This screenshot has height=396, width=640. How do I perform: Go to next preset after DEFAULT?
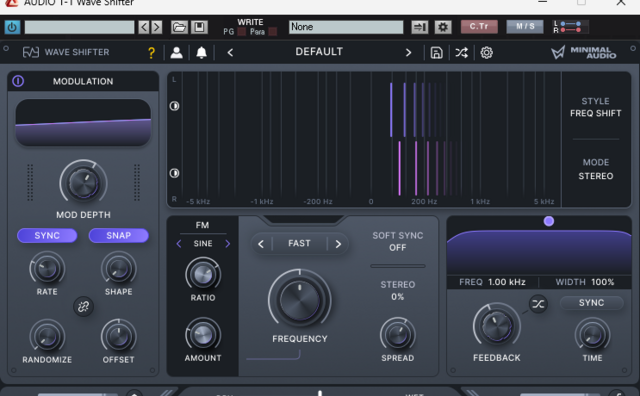coord(408,53)
